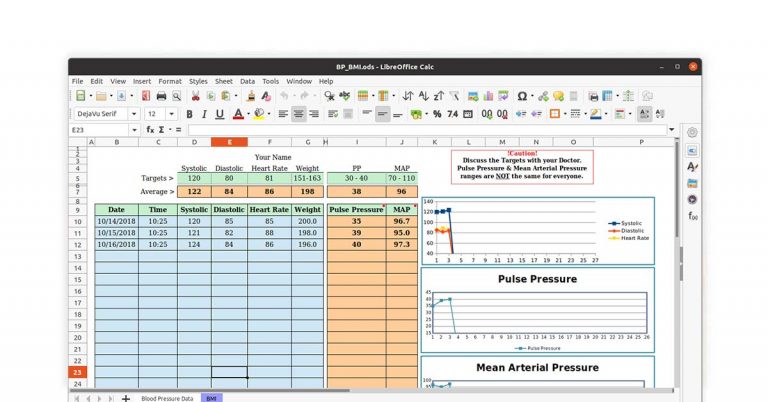
Task: Apply the red font color button
Action: point(238,114)
